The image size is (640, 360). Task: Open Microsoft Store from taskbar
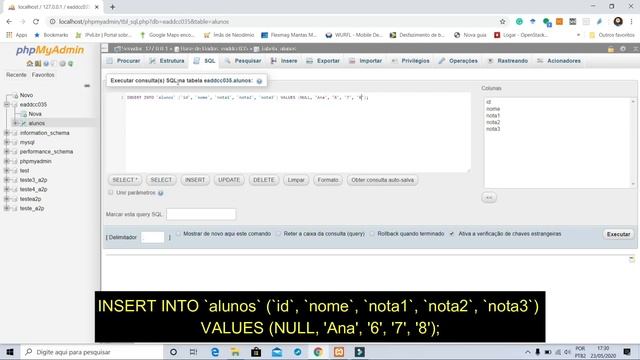pos(256,352)
